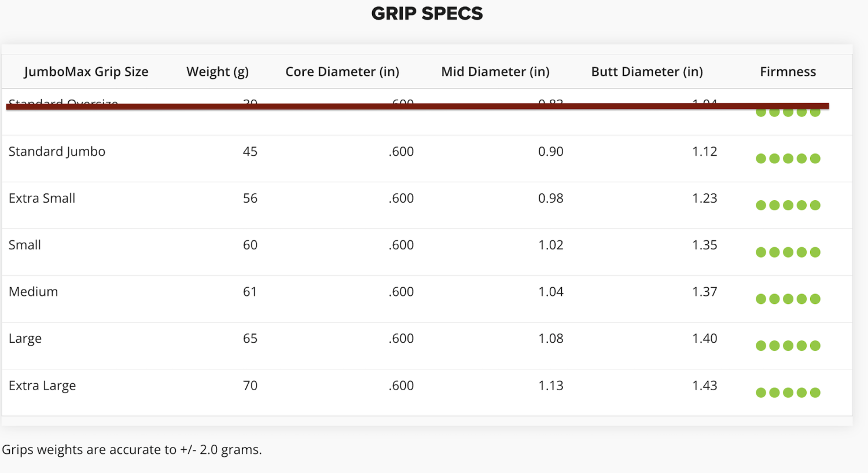
Task: Click the Large row firmness dots
Action: click(788, 346)
